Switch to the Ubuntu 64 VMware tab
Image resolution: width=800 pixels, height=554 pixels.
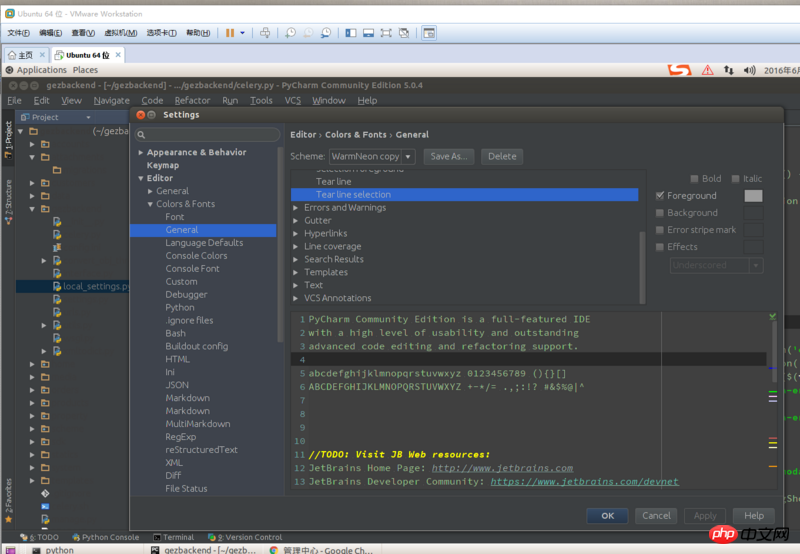(86, 55)
